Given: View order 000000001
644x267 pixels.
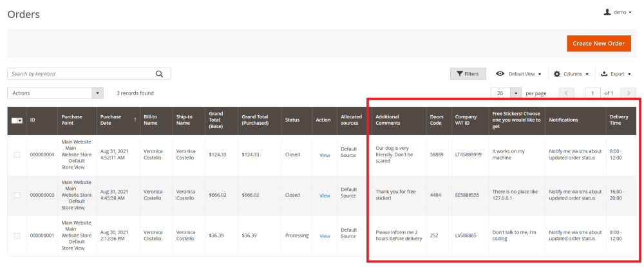Looking at the screenshot, I should [x=325, y=236].
